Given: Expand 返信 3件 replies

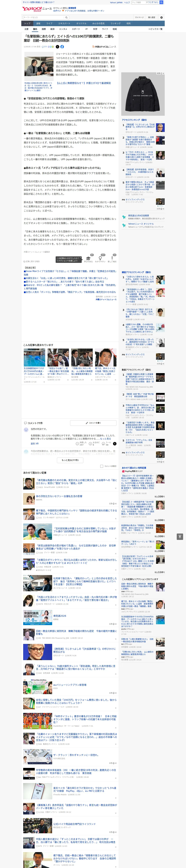Looking at the screenshot, I should click(34, 444).
